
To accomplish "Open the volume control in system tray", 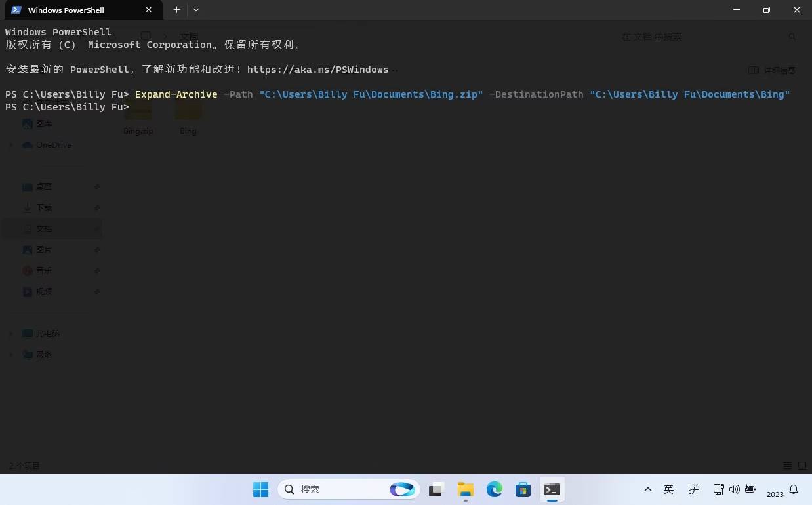I will [x=734, y=489].
